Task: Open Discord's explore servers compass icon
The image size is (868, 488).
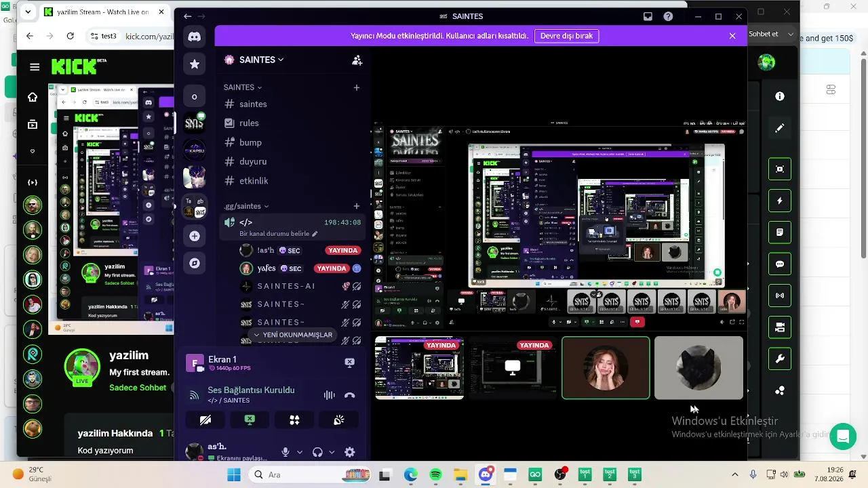Action: (195, 263)
